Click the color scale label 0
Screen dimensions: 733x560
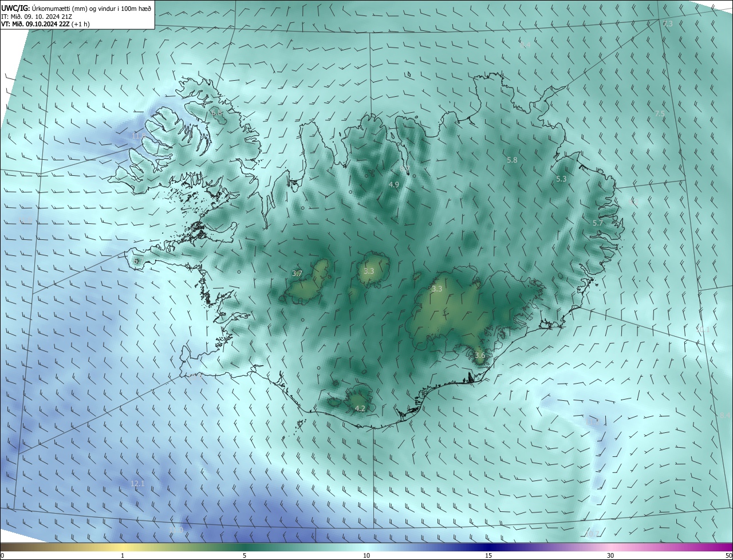[x=2, y=555]
